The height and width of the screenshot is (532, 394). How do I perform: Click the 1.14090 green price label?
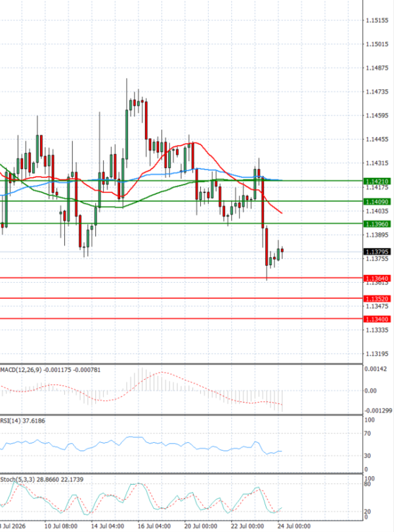pos(377,201)
